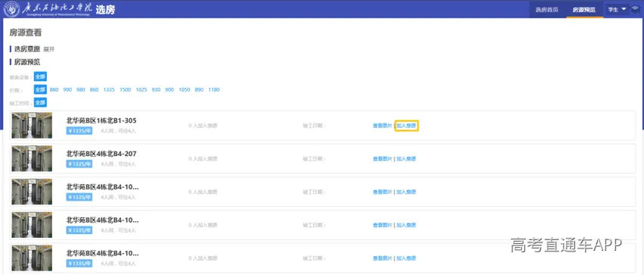Click the 房源预览 section heading
644x275 pixels.
[x=27, y=62]
